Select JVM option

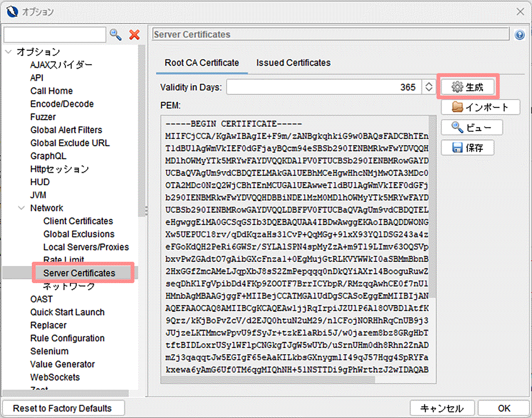(x=38, y=195)
